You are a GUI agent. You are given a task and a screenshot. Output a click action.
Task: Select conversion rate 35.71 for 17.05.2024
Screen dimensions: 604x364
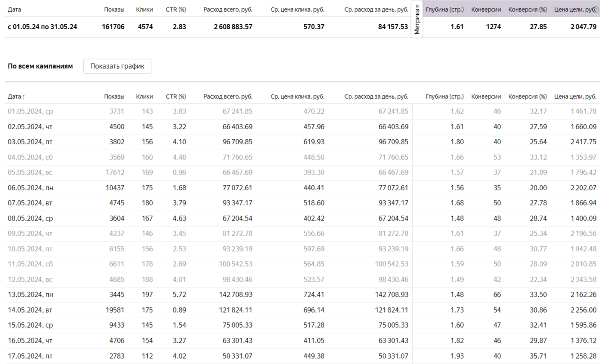coord(538,356)
